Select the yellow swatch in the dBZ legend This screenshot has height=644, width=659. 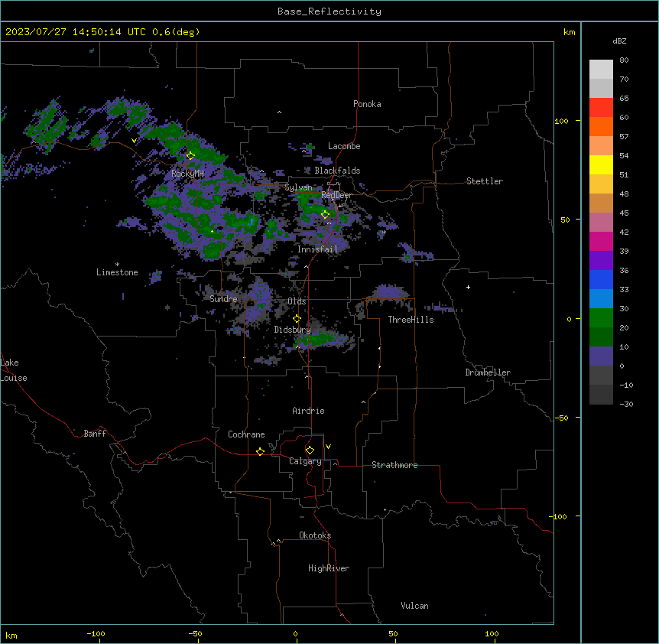pyautogui.click(x=601, y=164)
